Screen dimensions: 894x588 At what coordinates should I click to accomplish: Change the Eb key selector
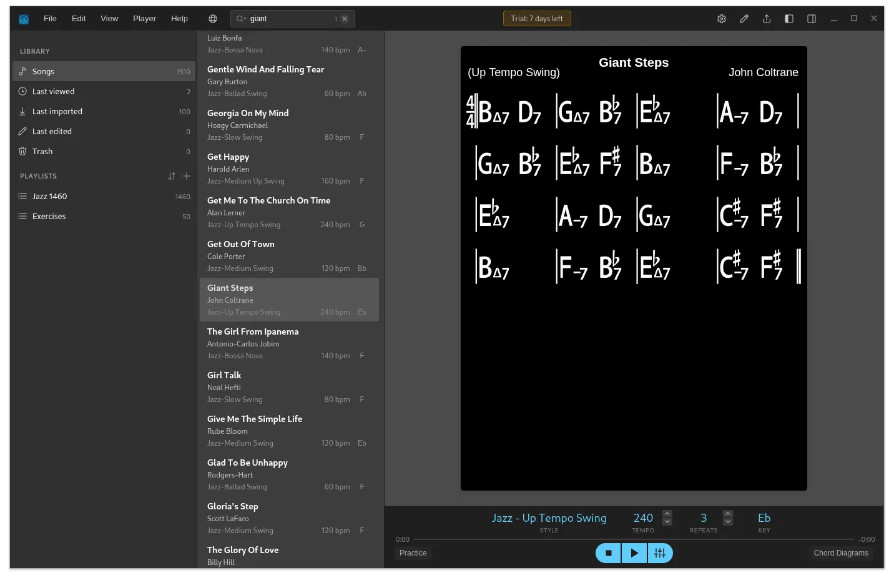pyautogui.click(x=764, y=518)
